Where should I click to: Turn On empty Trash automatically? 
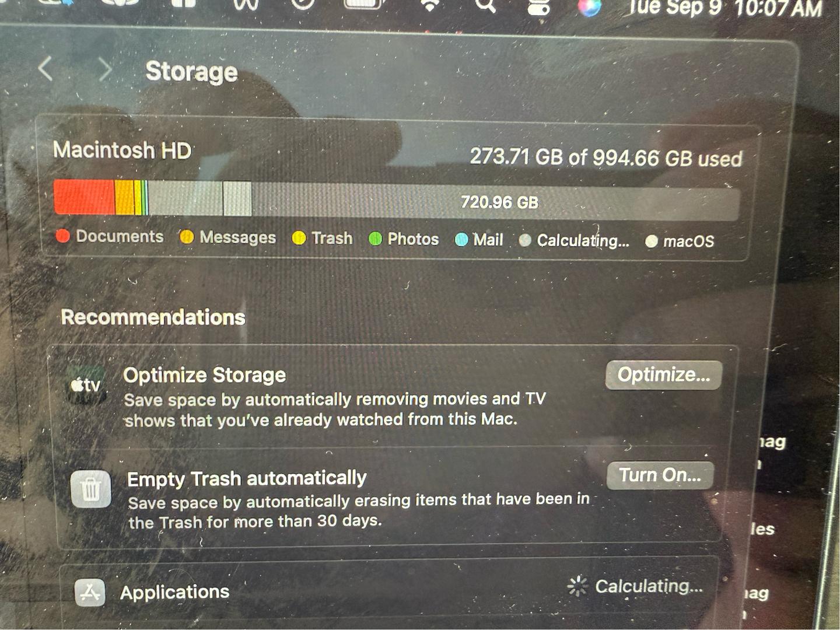pyautogui.click(x=660, y=475)
